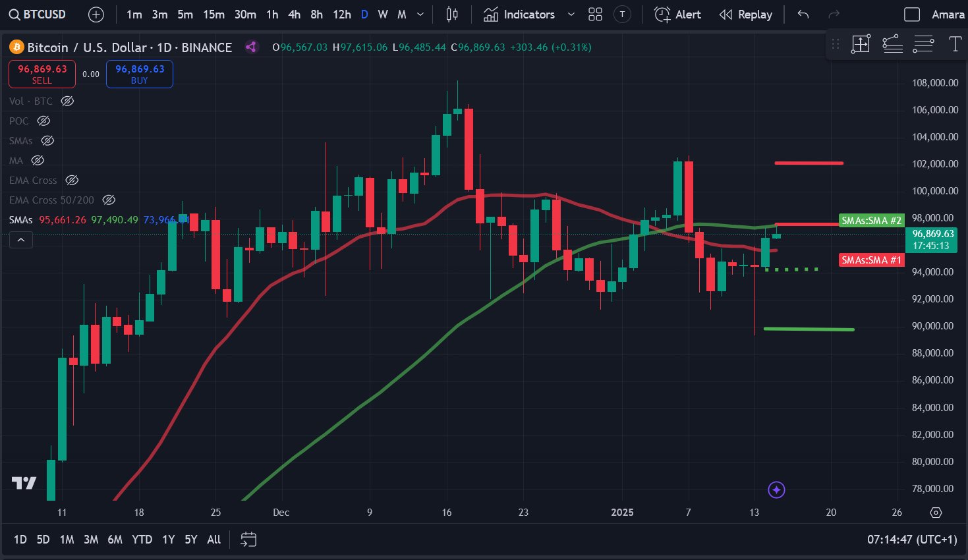
Task: Open go-to-date calendar icon
Action: (248, 540)
